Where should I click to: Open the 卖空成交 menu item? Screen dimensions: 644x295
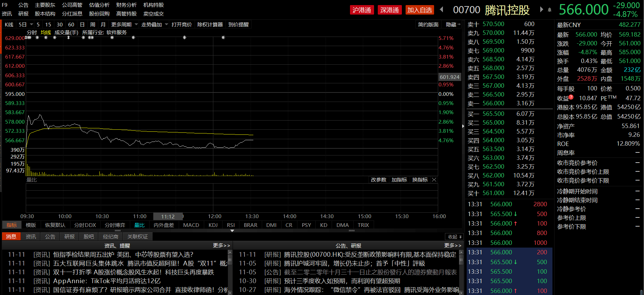point(154,14)
